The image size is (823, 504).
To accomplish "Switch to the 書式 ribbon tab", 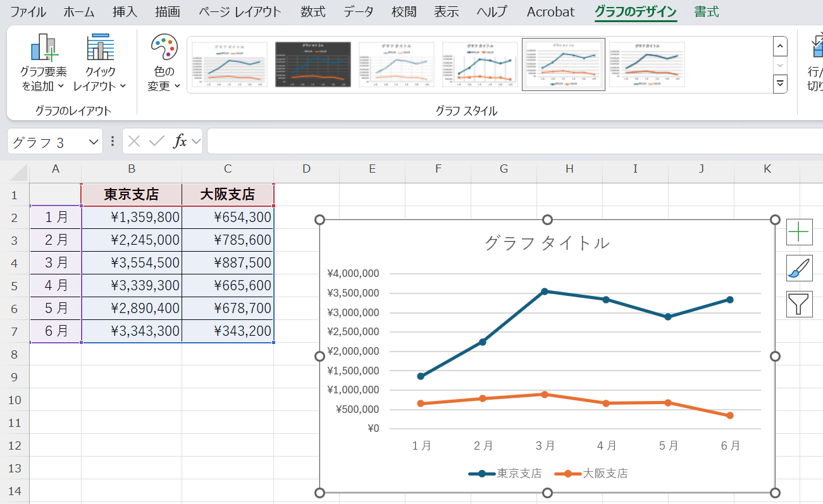I will (707, 11).
